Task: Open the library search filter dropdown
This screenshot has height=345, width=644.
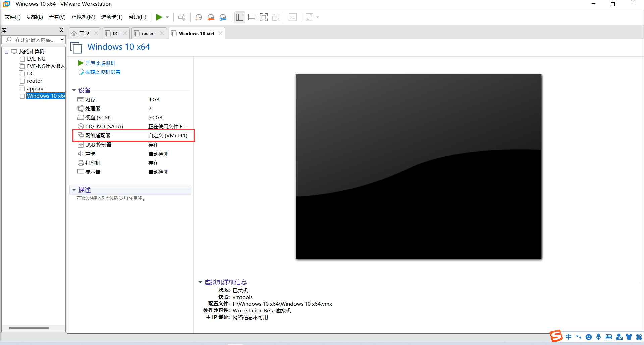Action: pos(62,40)
